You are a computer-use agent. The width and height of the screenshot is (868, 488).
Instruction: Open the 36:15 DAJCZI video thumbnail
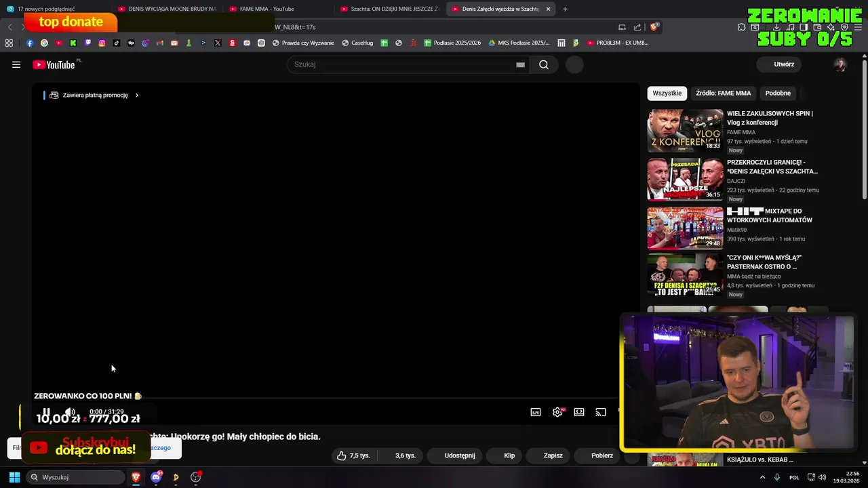coord(685,180)
